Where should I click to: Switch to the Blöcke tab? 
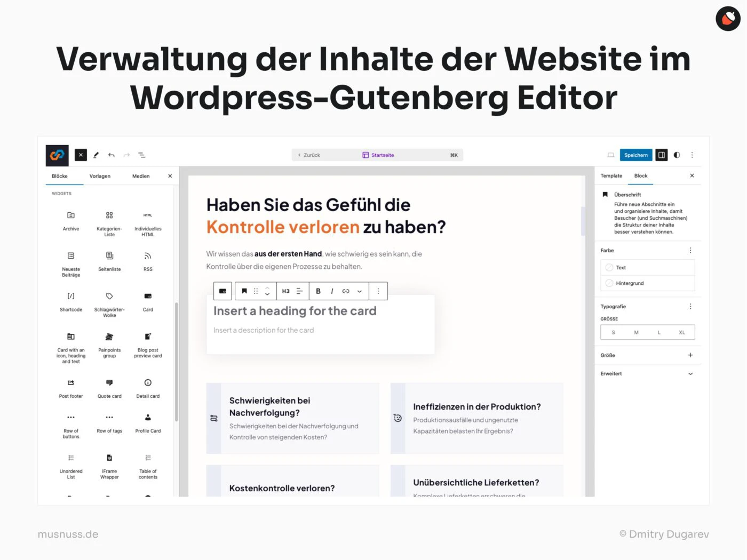(x=60, y=176)
